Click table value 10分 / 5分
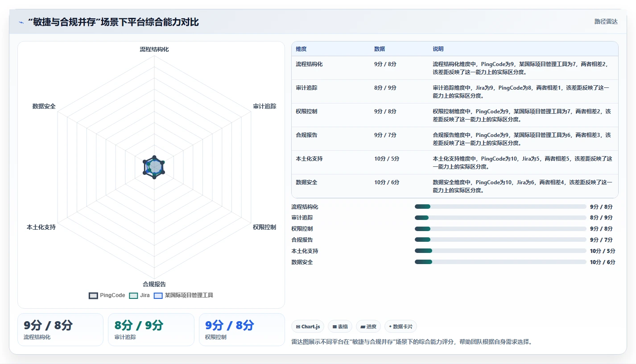 (x=387, y=159)
